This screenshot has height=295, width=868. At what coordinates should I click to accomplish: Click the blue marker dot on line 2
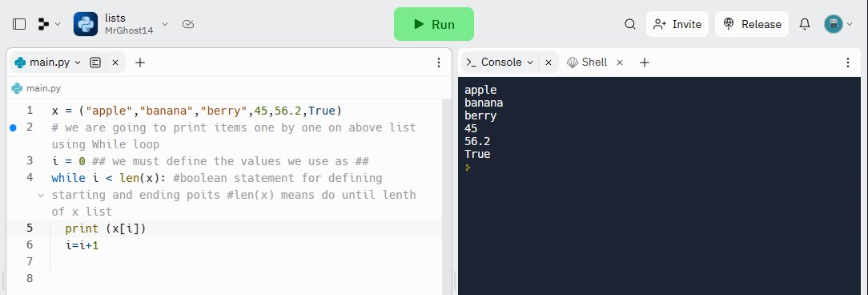(x=14, y=128)
